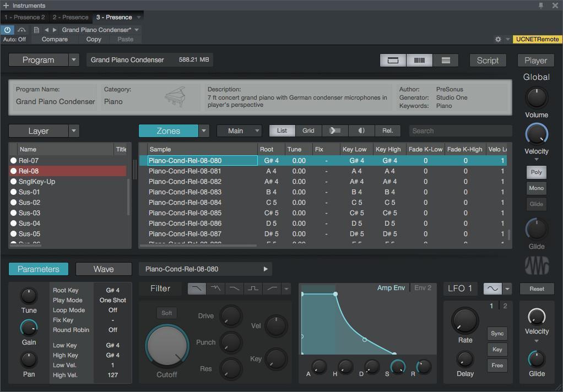Open the LFO waveform selector dropdown
The width and height of the screenshot is (563, 392).
click(507, 288)
